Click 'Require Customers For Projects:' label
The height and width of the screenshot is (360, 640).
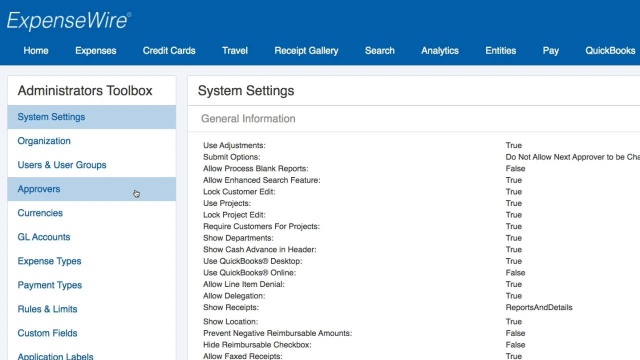pos(262,227)
